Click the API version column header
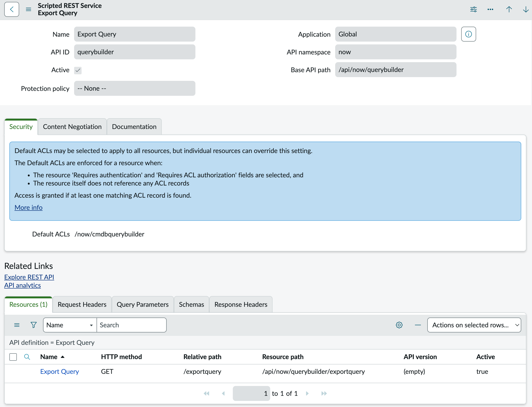Viewport: 532px width, 407px height. (420, 357)
